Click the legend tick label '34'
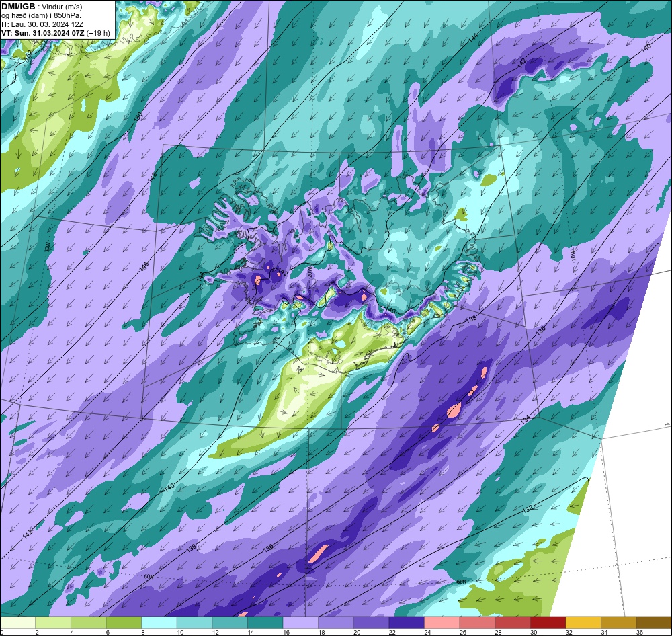The image size is (672, 636). 604,632
